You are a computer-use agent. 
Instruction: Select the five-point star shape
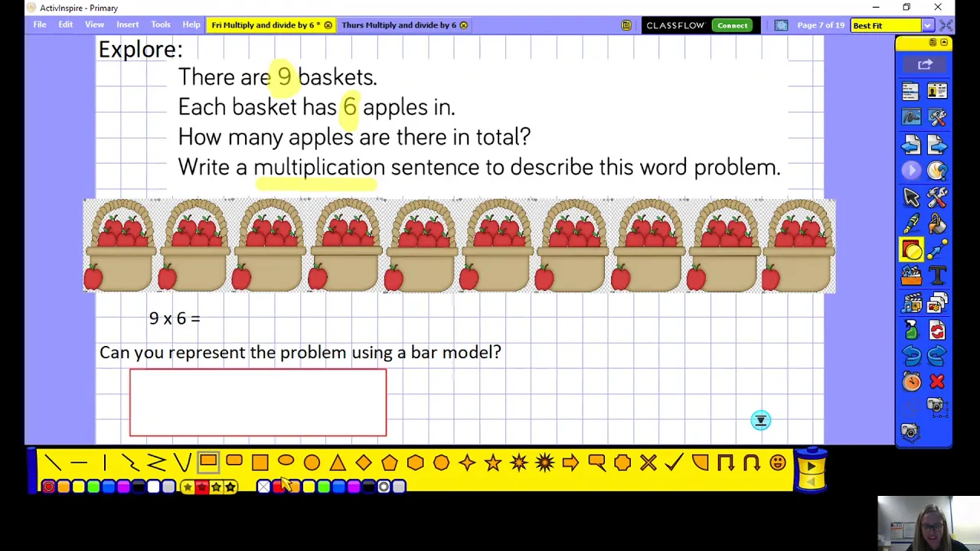click(493, 462)
